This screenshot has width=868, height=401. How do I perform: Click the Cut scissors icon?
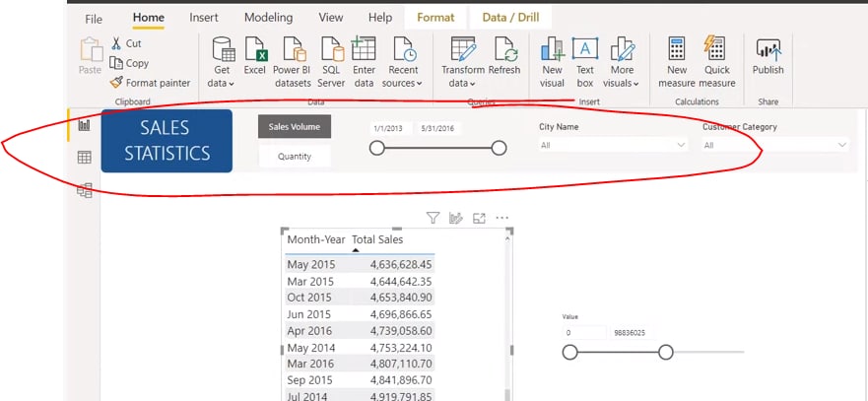116,43
